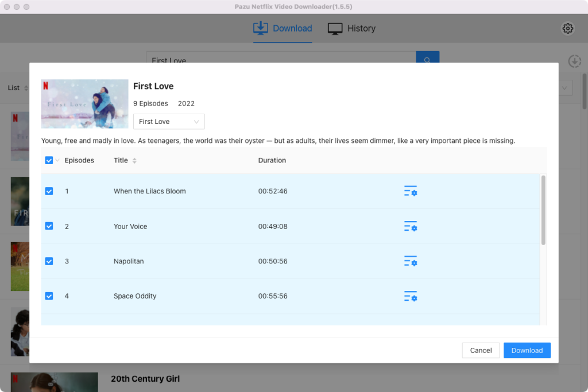Click the title When the Lilacs Bloom
Image resolution: width=588 pixels, height=392 pixels.
tap(150, 191)
